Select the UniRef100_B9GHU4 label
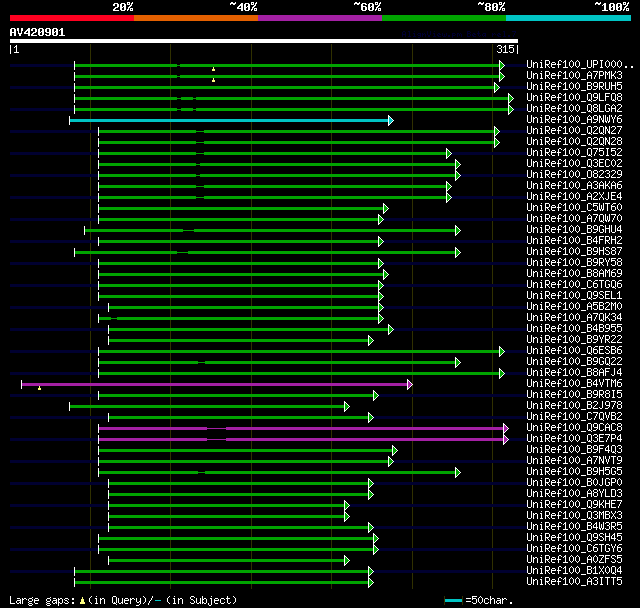This screenshot has height=608, width=640. (574, 230)
